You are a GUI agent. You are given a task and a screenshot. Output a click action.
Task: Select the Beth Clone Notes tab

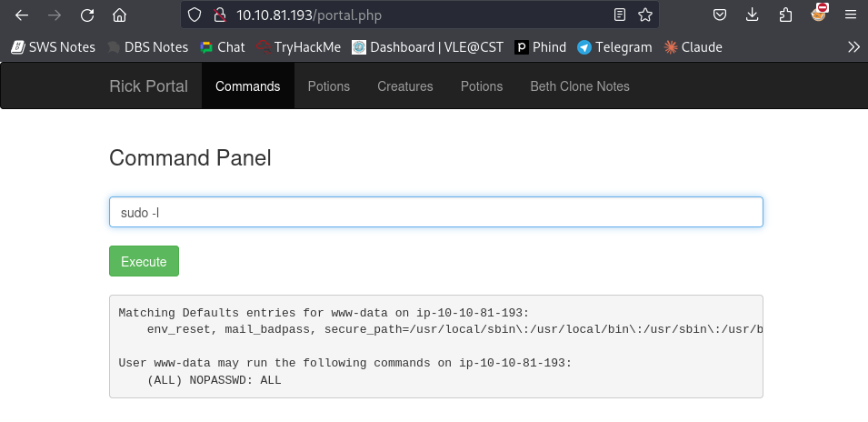point(580,86)
